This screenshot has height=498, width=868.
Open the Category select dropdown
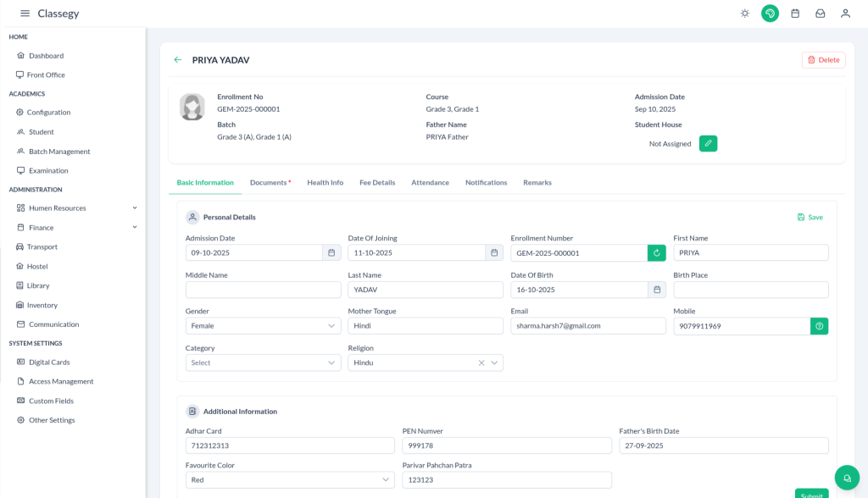(x=263, y=362)
